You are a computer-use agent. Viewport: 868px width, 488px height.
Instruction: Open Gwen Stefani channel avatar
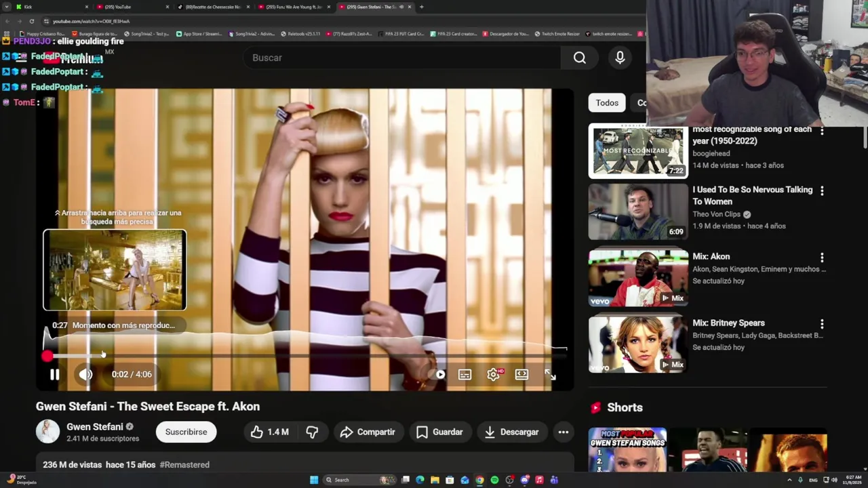click(x=47, y=432)
